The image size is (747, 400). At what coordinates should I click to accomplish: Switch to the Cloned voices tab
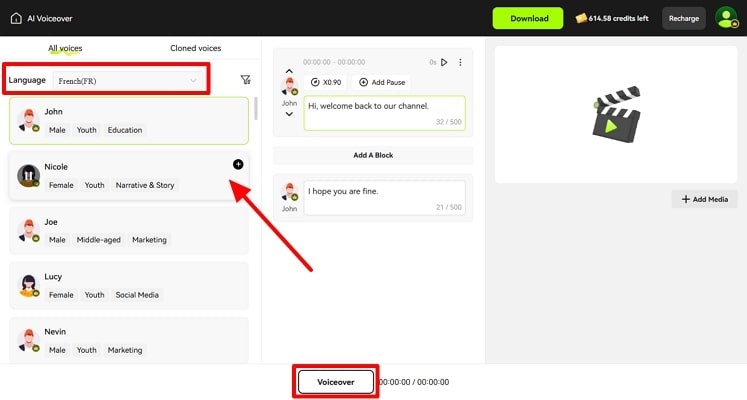[x=195, y=48]
